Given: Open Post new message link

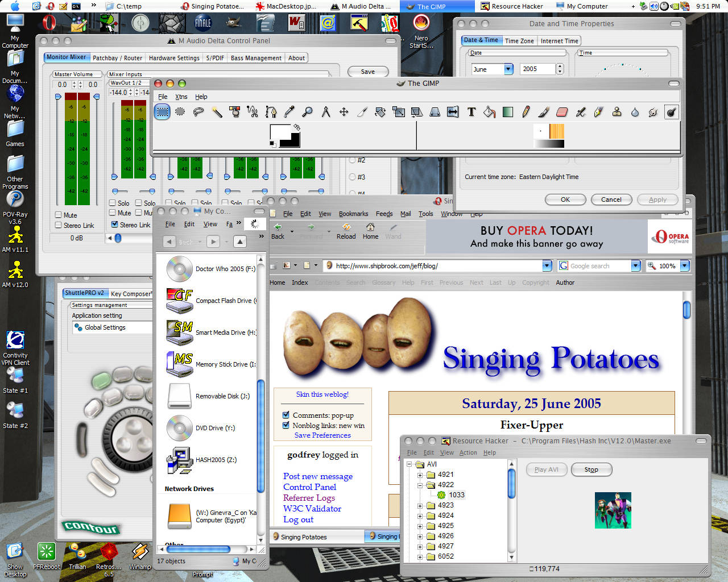Looking at the screenshot, I should [x=318, y=476].
